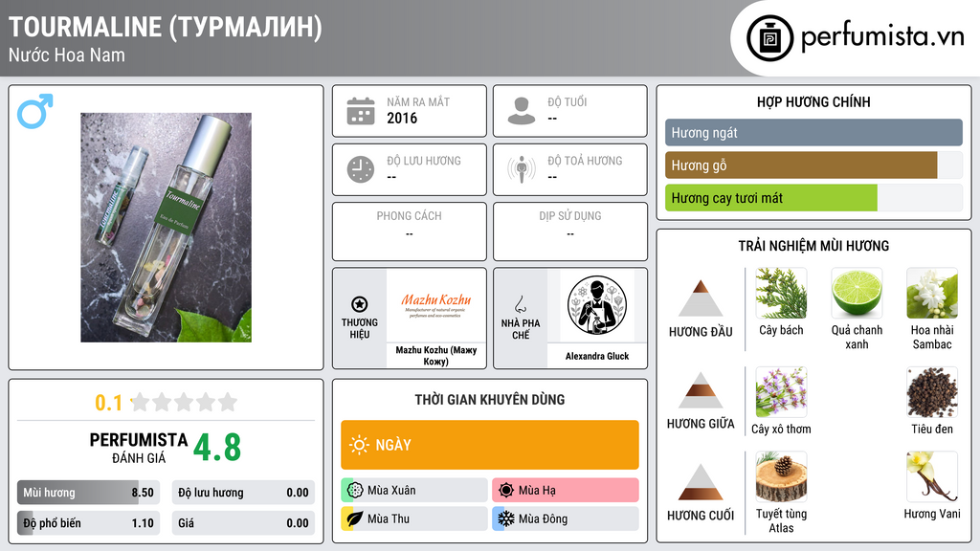Click the Mazhu Kozhu (Мажу Кожу) brand name
Screen dimensions: 980x551
[435, 356]
